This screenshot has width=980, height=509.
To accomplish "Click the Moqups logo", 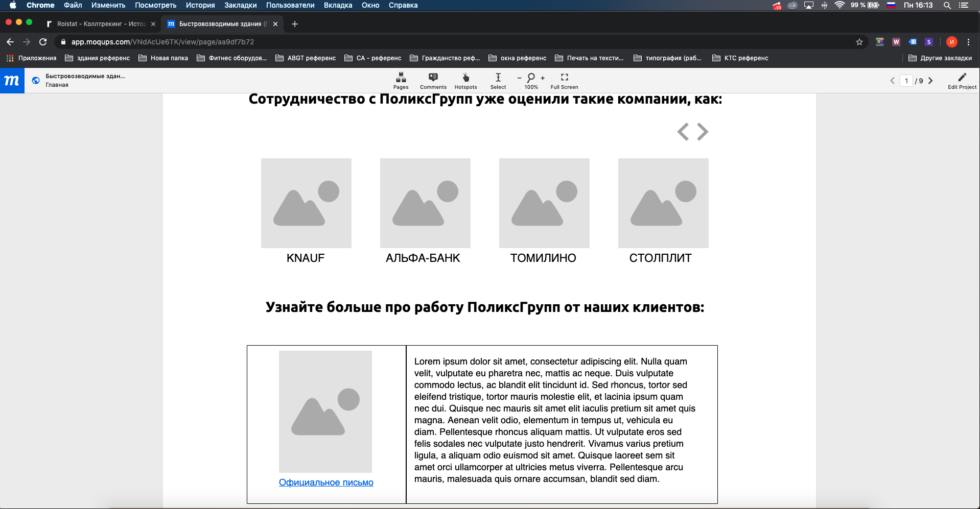I will 12,81.
